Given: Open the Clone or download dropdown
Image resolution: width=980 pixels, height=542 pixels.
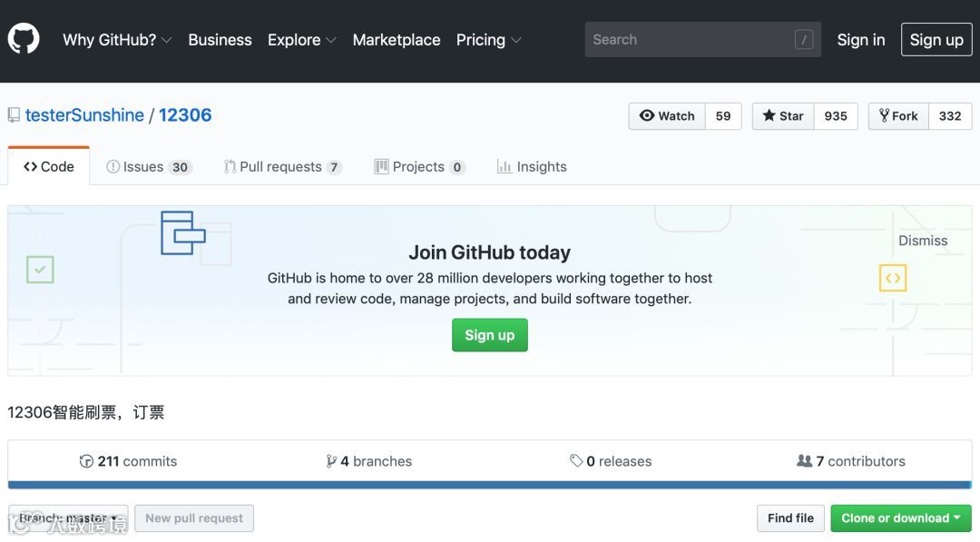Looking at the screenshot, I should point(900,518).
